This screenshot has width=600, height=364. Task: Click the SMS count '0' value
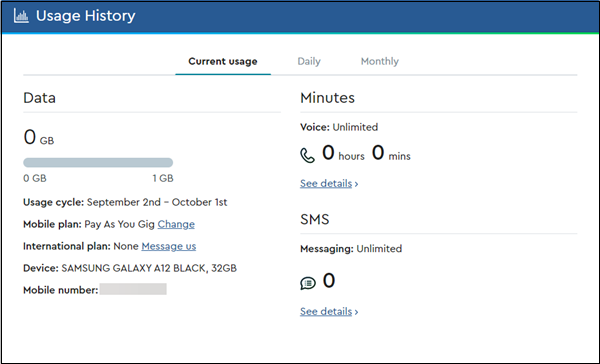tap(329, 281)
